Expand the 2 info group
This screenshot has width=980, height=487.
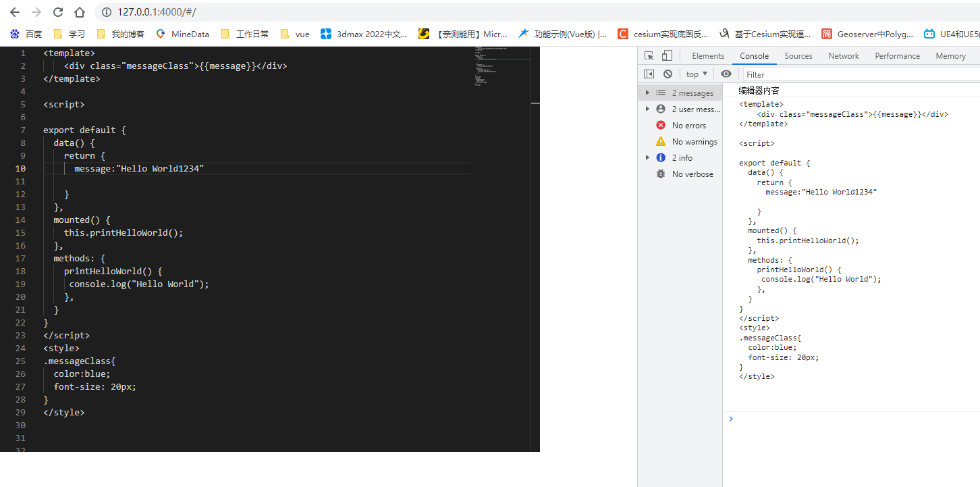pos(647,157)
